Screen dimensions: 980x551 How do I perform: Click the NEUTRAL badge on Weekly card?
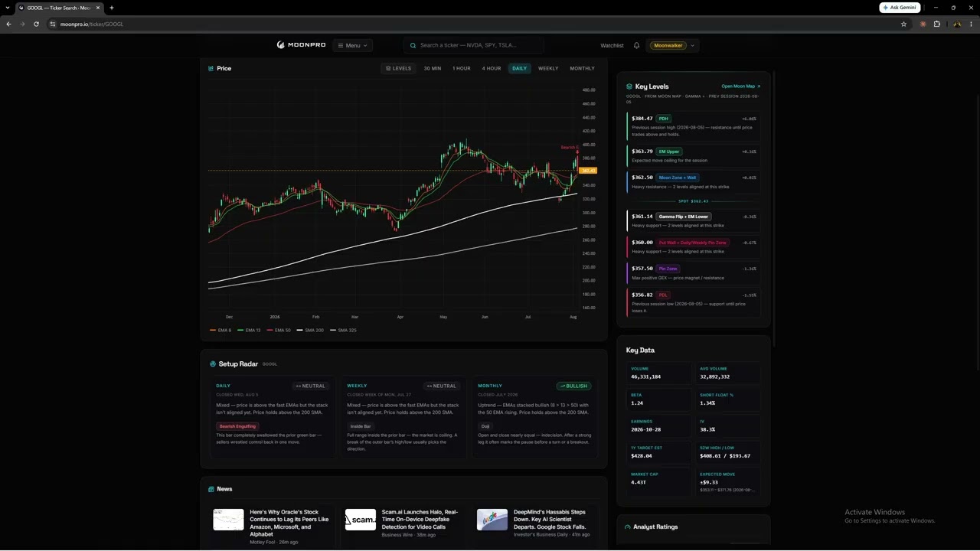point(442,386)
